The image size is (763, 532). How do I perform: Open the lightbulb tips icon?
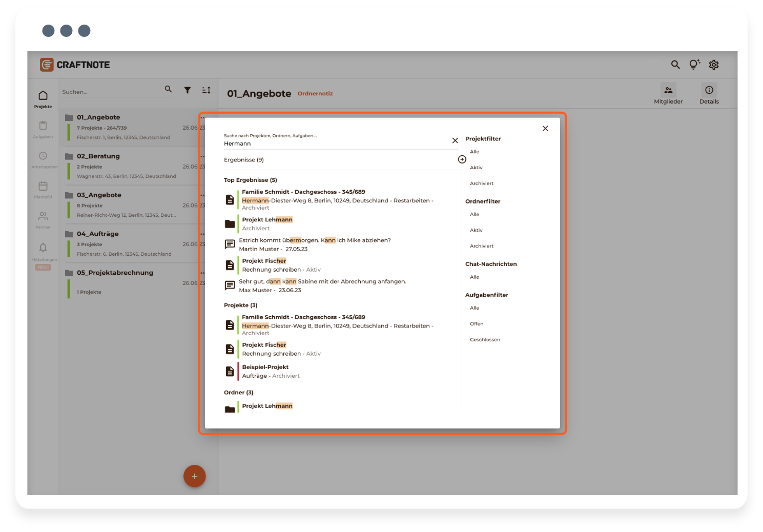pos(694,65)
